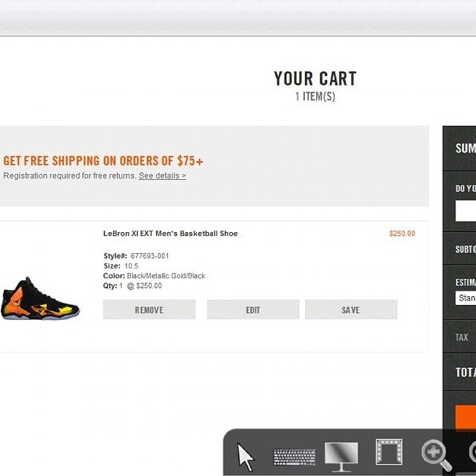Click the partially visible magnifier icon at far right

[x=472, y=452]
